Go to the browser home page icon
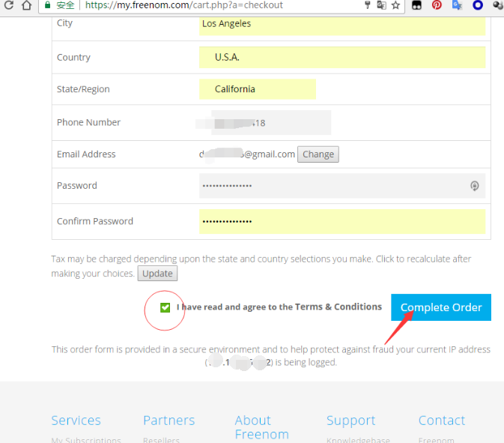 pyautogui.click(x=27, y=4)
